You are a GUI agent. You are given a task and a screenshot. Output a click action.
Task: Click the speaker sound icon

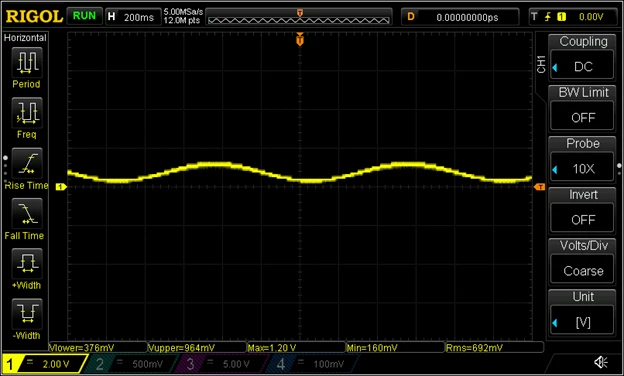tap(601, 362)
